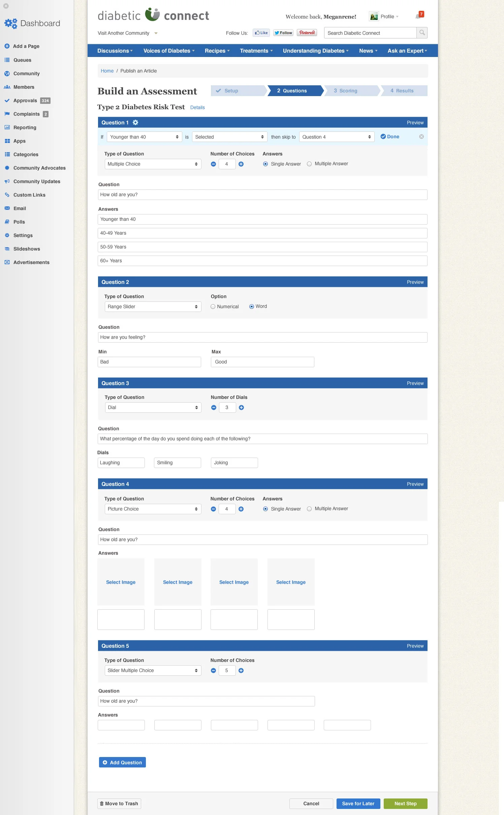The width and height of the screenshot is (504, 815).
Task: Click the Settings gear icon in sidebar
Action: (7, 235)
